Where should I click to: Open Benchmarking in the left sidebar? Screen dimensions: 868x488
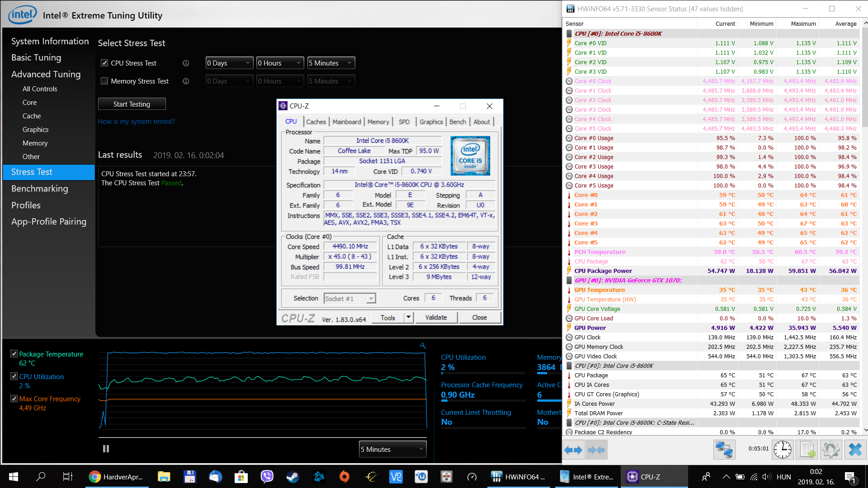pyautogui.click(x=40, y=188)
